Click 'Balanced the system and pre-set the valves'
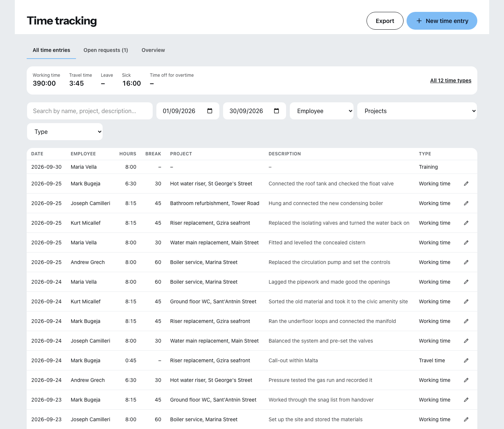The image size is (504, 429). 321,341
